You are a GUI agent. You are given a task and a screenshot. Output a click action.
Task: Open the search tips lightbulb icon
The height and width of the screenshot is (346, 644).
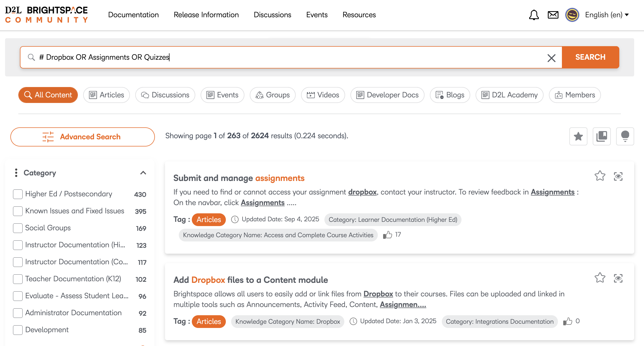tap(625, 136)
